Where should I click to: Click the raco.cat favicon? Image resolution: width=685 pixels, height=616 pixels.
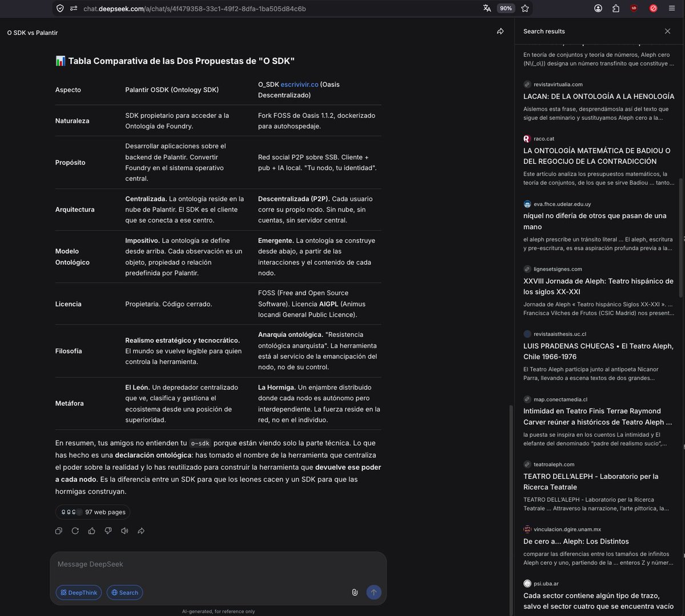527,139
